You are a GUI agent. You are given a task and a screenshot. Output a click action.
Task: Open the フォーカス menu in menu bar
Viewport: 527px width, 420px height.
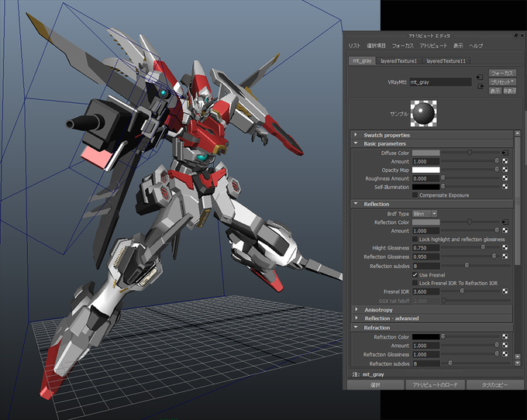403,46
